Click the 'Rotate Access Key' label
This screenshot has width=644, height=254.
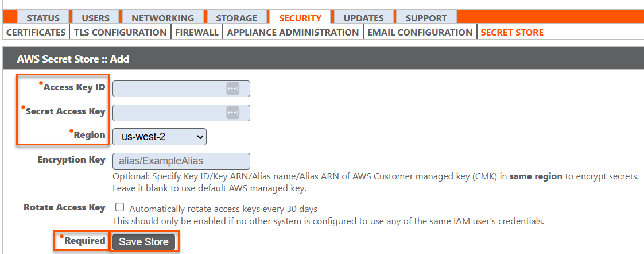64,207
